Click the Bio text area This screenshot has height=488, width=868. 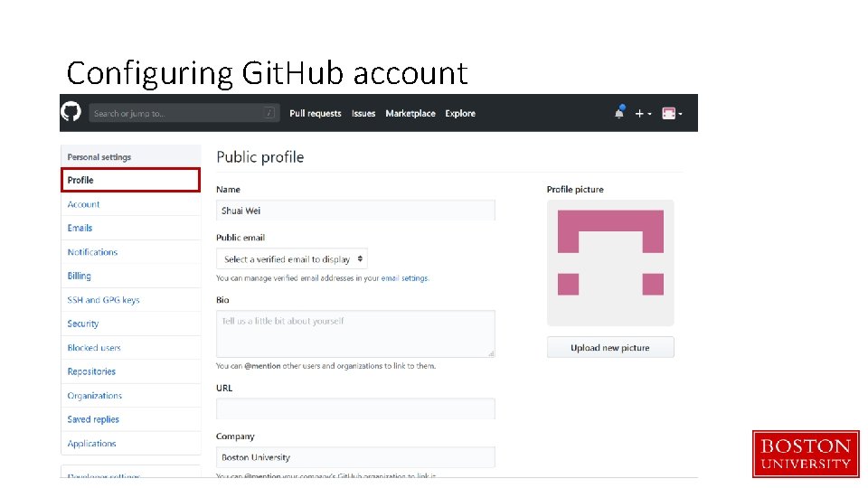pyautogui.click(x=355, y=333)
